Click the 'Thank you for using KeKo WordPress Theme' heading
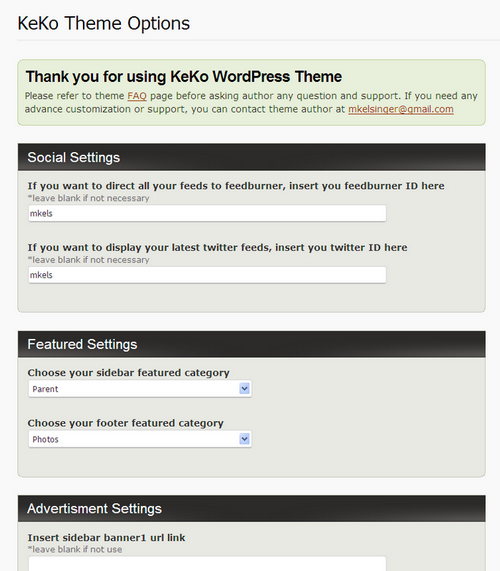The image size is (500, 571). pyautogui.click(x=184, y=76)
